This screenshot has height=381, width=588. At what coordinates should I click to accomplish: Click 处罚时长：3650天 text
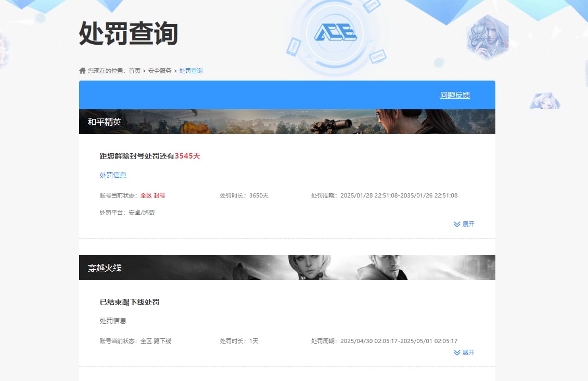[x=244, y=195]
